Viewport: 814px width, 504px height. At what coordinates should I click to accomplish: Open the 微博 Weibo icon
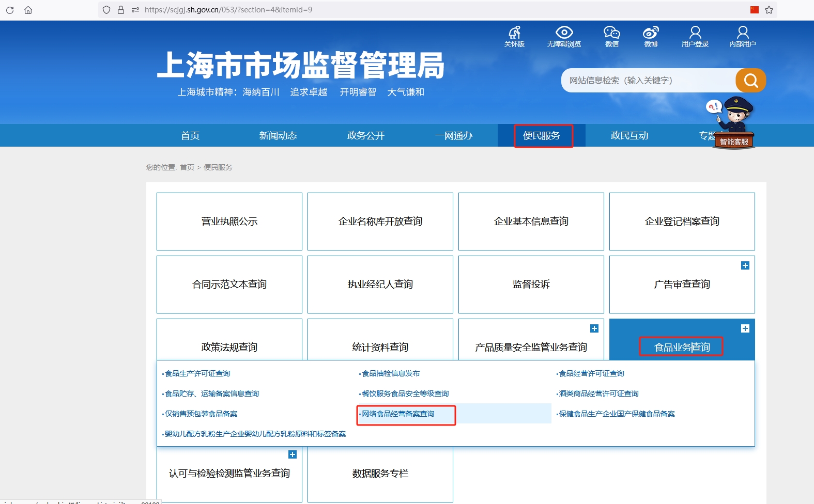651,33
